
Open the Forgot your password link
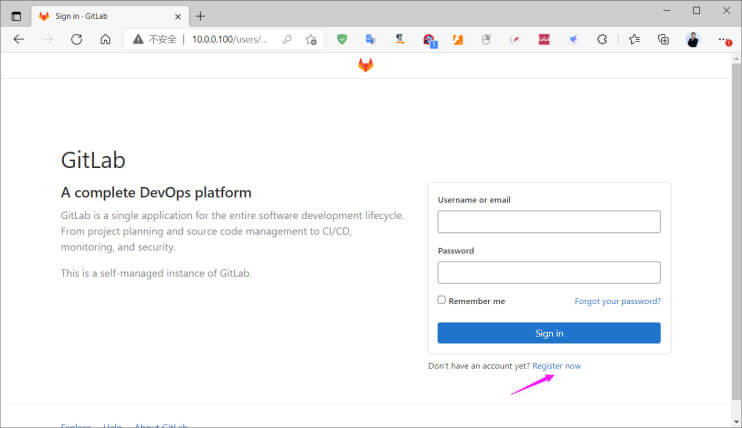618,301
